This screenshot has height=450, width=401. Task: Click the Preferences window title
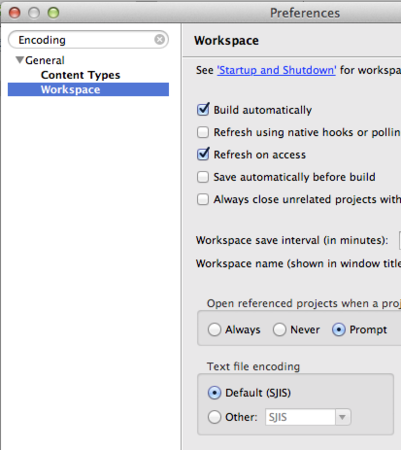click(305, 13)
